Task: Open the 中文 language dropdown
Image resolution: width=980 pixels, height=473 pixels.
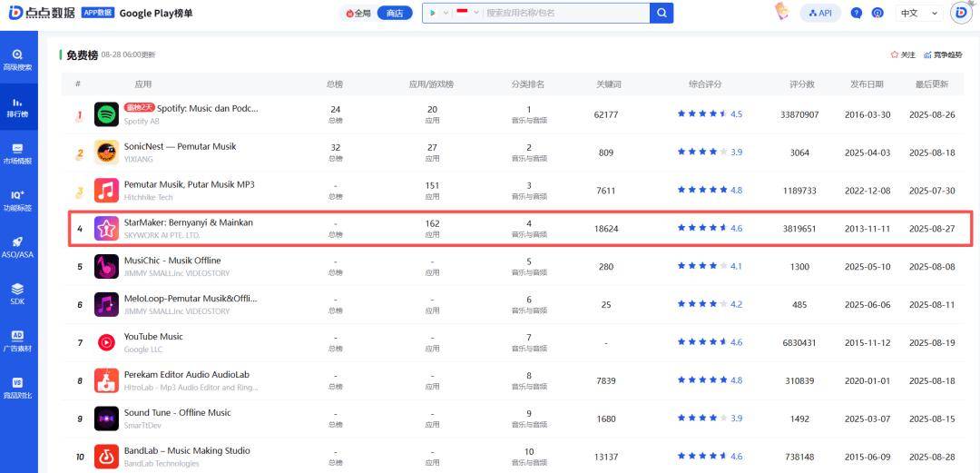Action: pos(918,13)
